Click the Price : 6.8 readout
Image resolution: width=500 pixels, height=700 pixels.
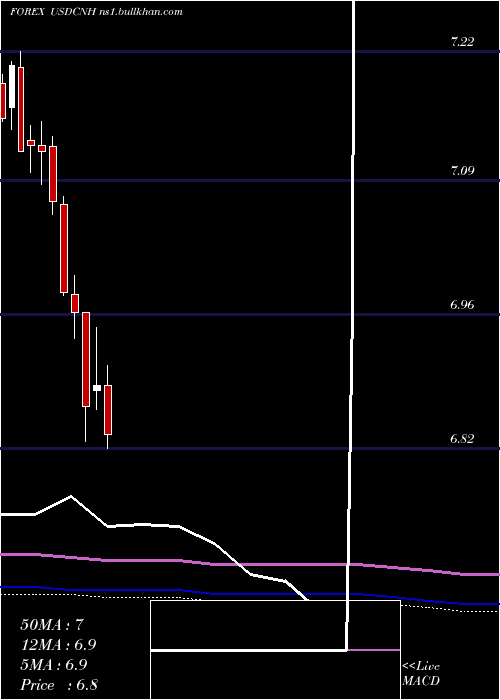[x=59, y=685]
